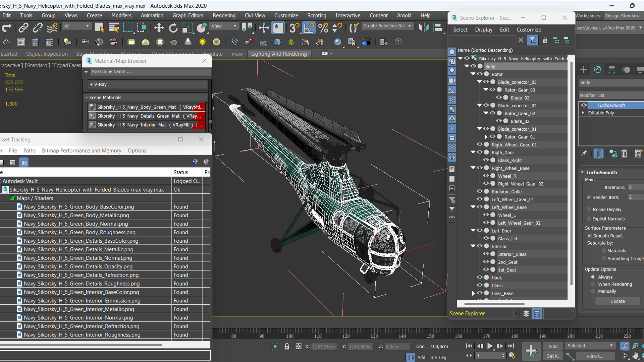Screen dimensions: 644x362
Task: Click the Key Mode plus button
Action: pyautogui.click(x=531, y=351)
